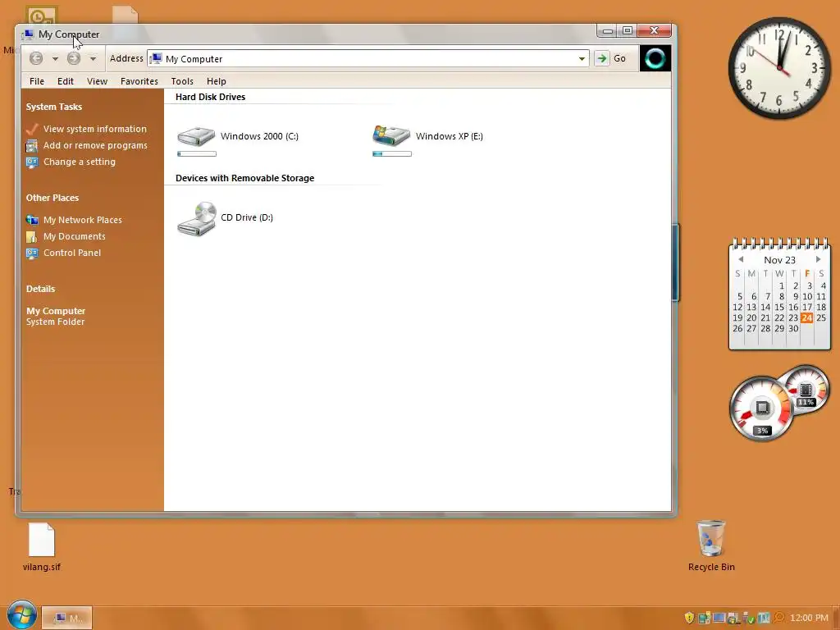This screenshot has height=630, width=840.
Task: Click the Control Panel sidebar icon
Action: (x=32, y=253)
